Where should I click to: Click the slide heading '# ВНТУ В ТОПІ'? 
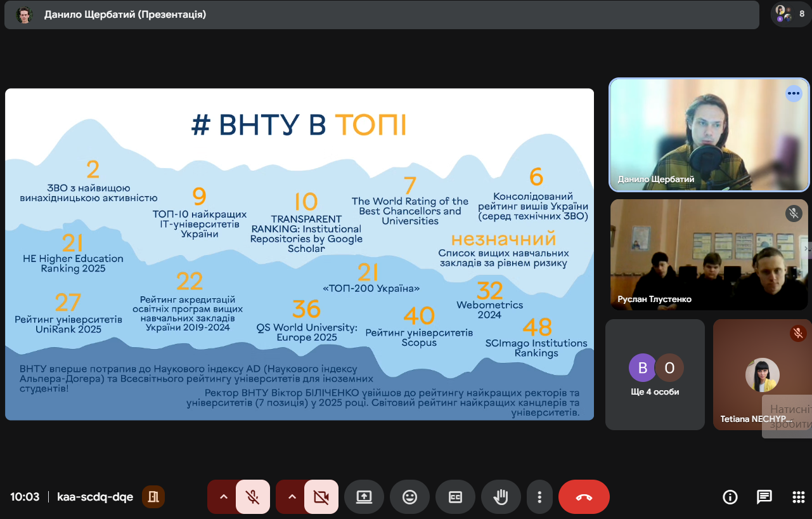pyautogui.click(x=299, y=125)
